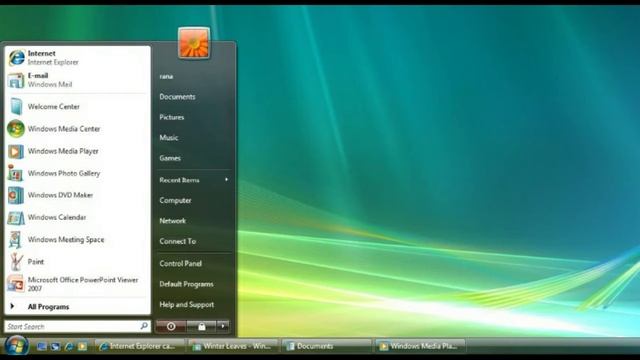The width and height of the screenshot is (640, 360).
Task: Click Show Desktop quick launch icon
Action: [41, 347]
